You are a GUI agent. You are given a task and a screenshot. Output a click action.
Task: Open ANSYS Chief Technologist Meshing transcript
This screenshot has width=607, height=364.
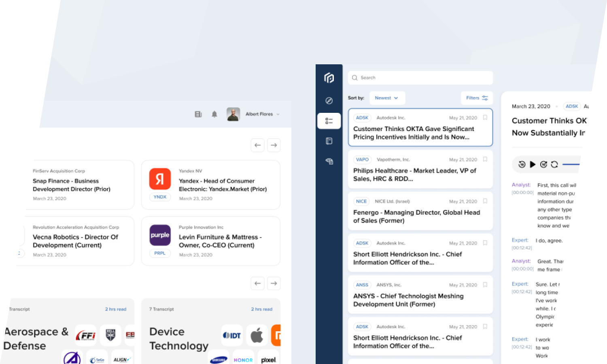pos(420,294)
